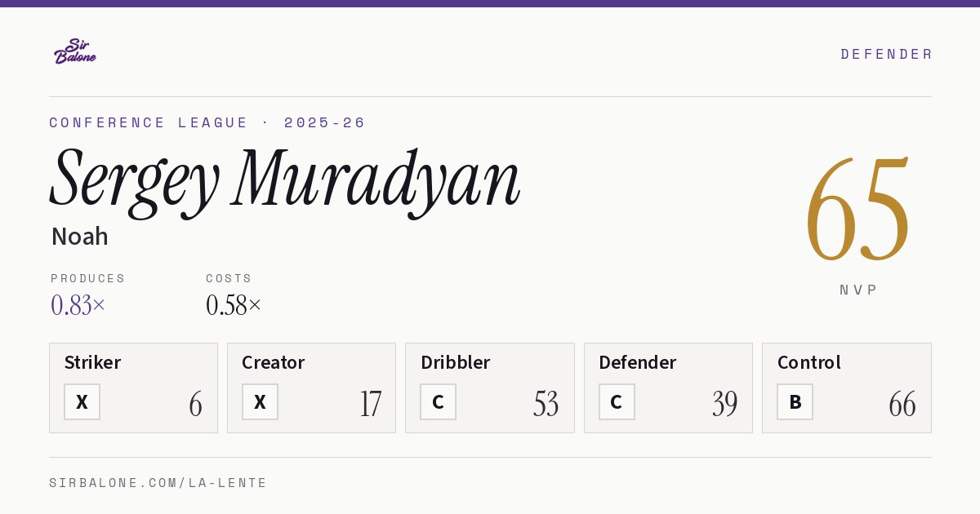Select the 0.58× costs value
This screenshot has height=514, width=980.
click(234, 305)
